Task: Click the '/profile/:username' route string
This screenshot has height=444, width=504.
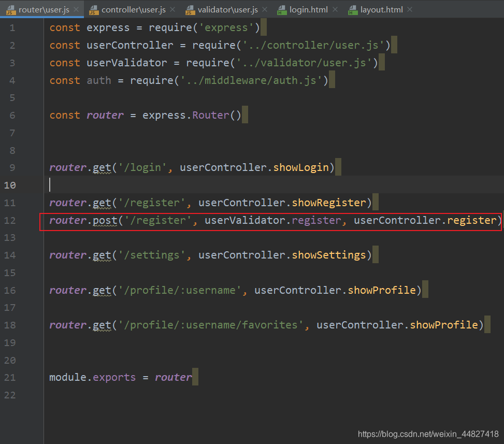Action: coord(180,290)
